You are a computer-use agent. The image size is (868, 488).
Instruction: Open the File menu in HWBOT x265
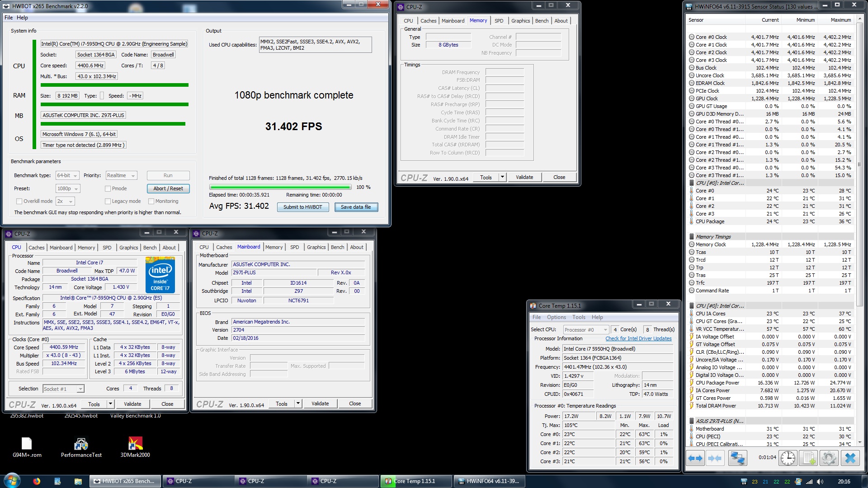[x=9, y=18]
